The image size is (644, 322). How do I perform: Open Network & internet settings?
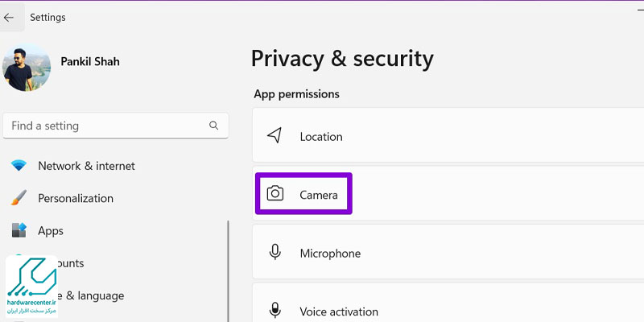(87, 166)
